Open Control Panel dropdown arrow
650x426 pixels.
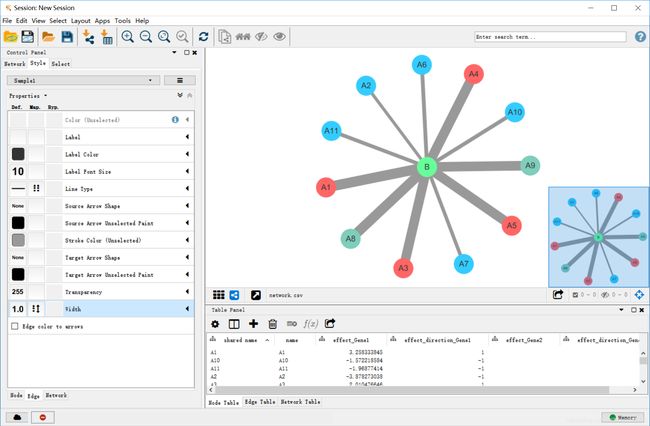coord(174,53)
